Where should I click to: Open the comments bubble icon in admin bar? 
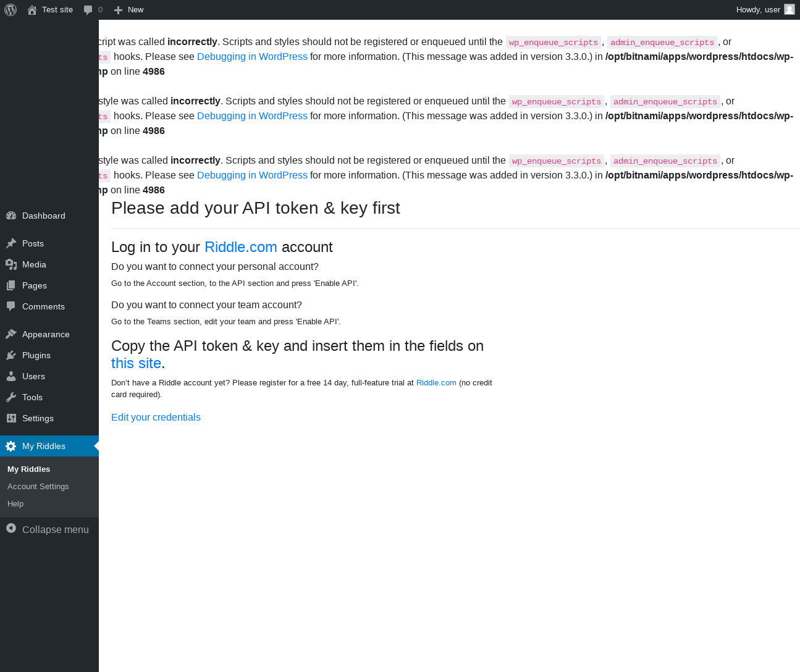coord(88,10)
